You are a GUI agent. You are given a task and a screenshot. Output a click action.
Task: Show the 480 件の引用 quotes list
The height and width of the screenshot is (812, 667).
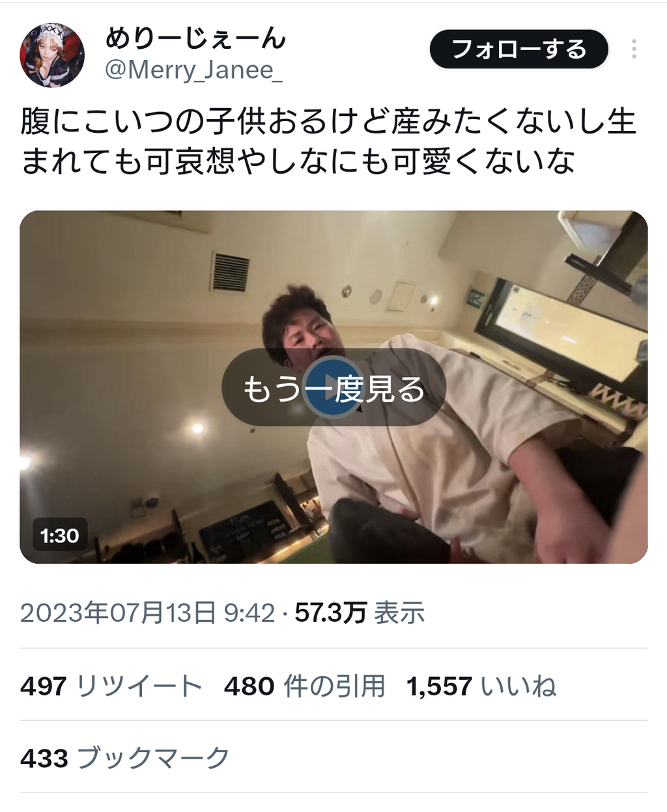(305, 686)
